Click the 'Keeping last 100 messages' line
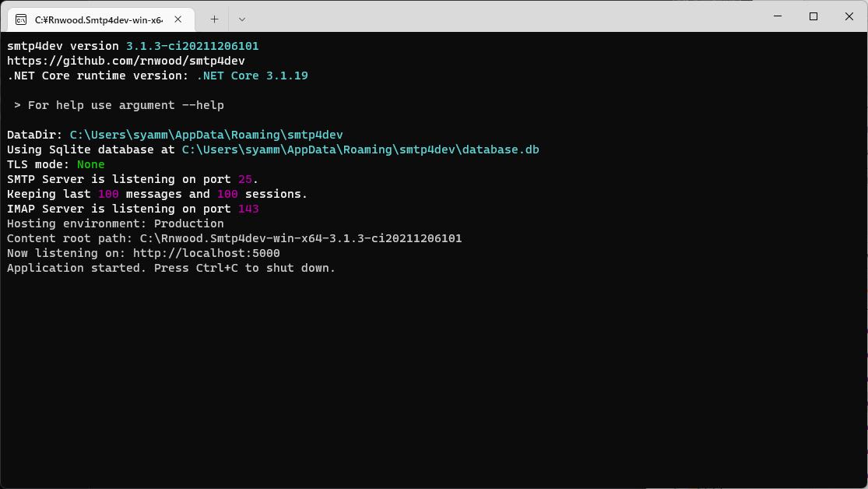Screen dimensions: 868x489 pos(156,195)
